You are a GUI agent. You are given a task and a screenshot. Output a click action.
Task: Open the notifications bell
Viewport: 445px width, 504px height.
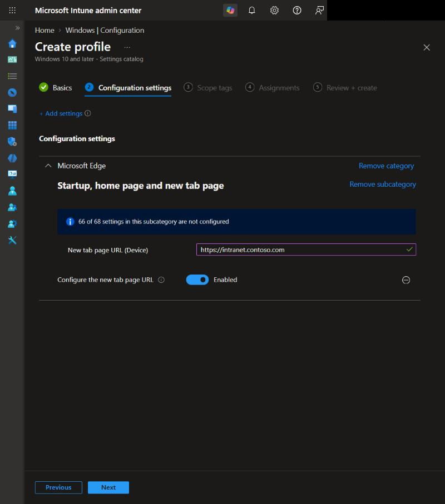[x=252, y=11]
